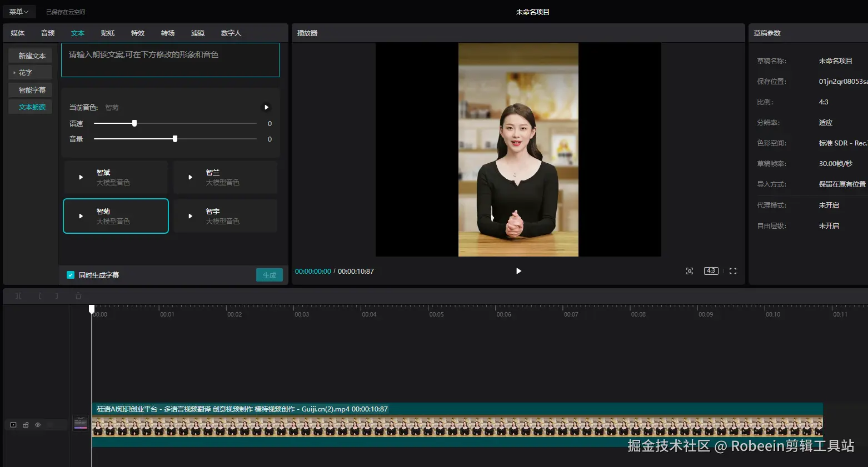
Task: Expand the 花字 category in sidebar
Action: (26, 73)
